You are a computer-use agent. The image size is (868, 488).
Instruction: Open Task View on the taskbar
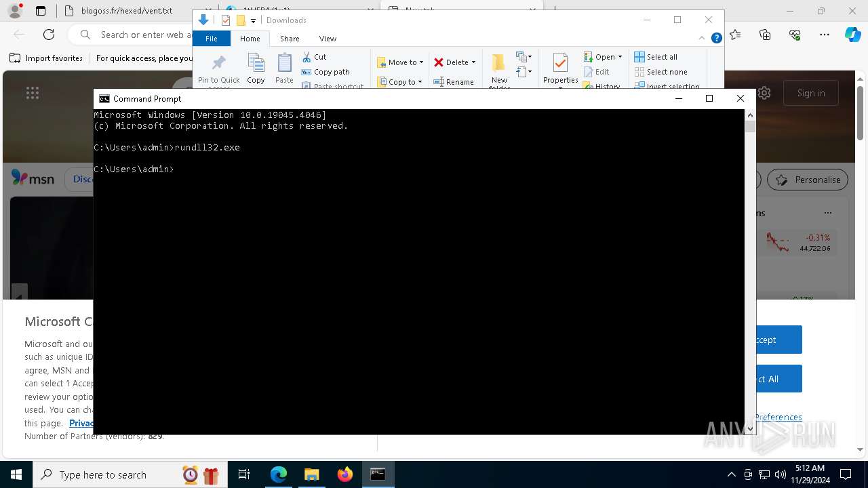[244, 474]
